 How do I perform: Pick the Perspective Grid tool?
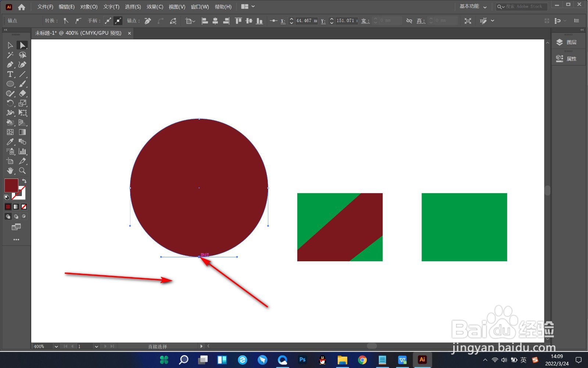click(x=22, y=123)
